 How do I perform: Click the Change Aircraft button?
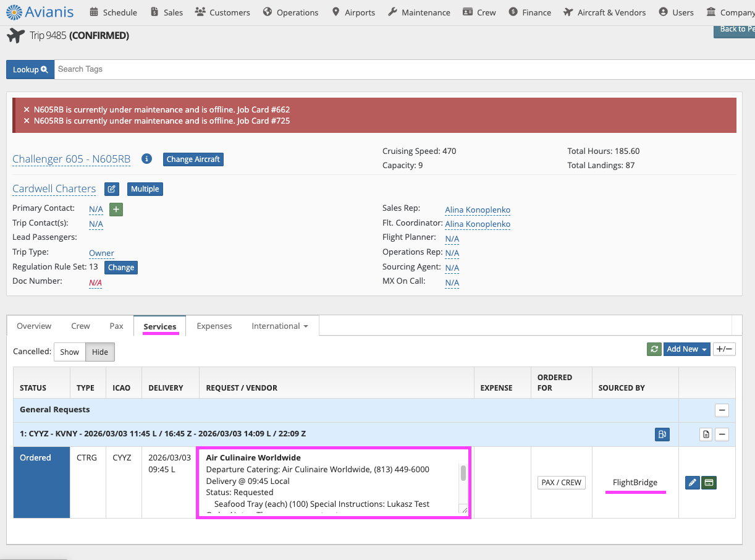click(193, 159)
